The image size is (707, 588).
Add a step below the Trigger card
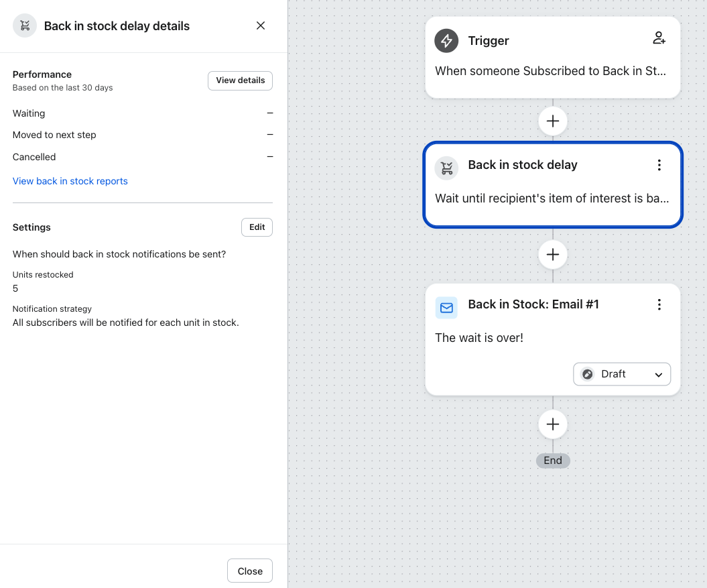point(553,121)
